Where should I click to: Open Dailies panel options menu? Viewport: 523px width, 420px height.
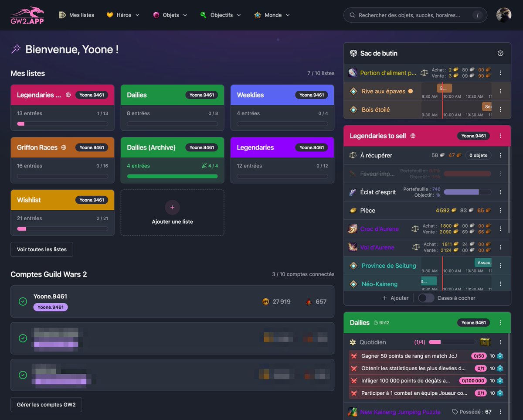click(500, 322)
